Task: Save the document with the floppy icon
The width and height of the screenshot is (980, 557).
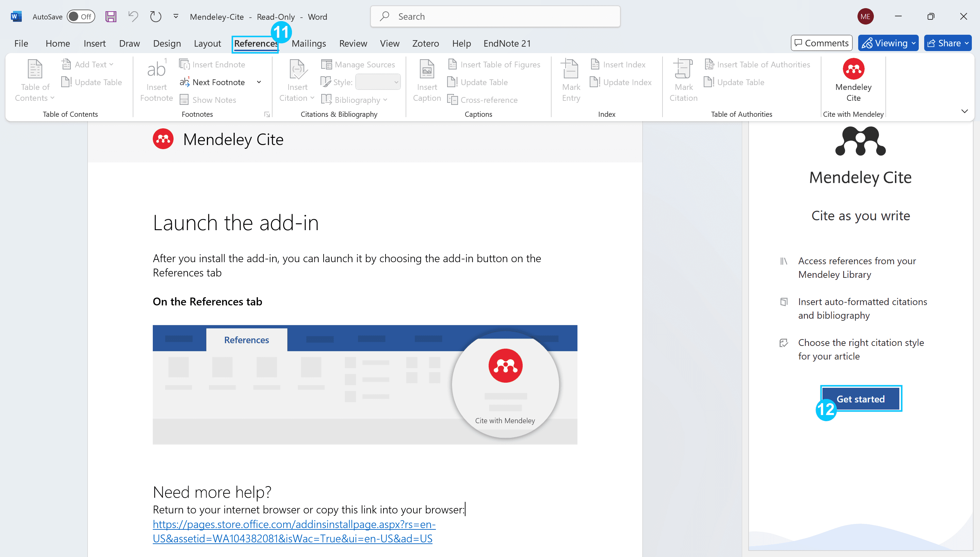Action: click(111, 16)
